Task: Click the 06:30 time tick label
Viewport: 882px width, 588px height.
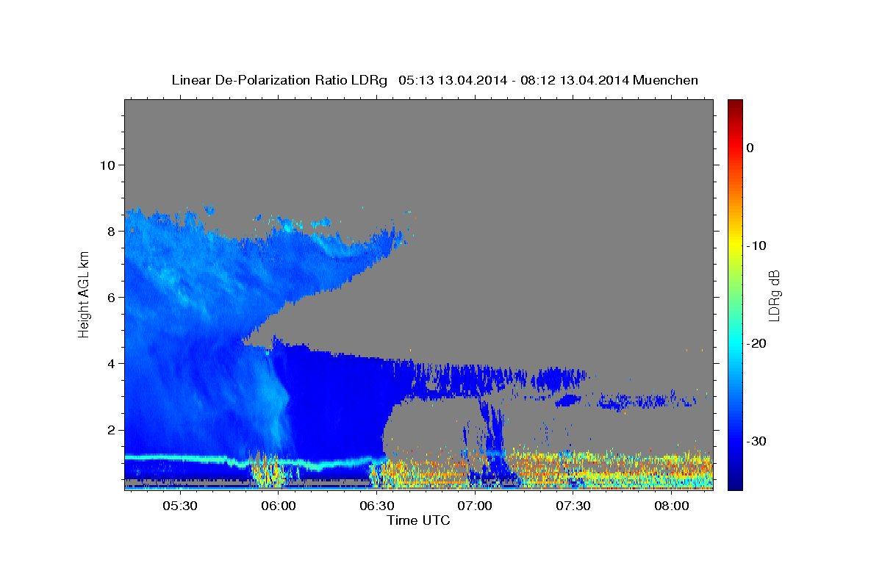Action: click(x=376, y=506)
